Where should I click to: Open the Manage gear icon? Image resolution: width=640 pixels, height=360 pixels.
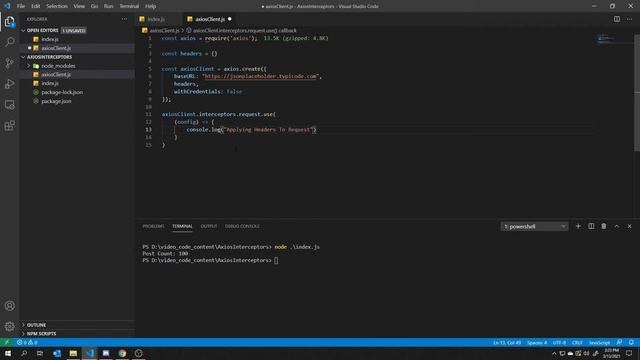coord(9,326)
